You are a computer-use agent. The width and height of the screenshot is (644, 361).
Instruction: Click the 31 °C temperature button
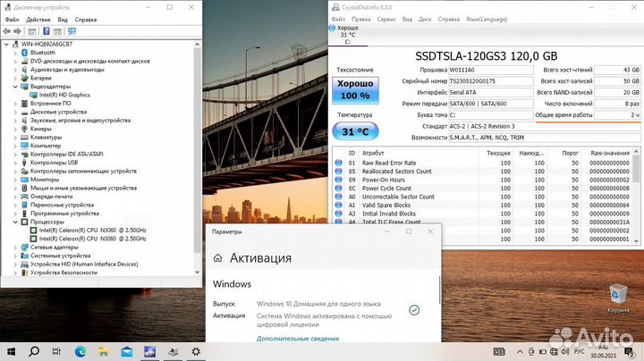click(355, 131)
